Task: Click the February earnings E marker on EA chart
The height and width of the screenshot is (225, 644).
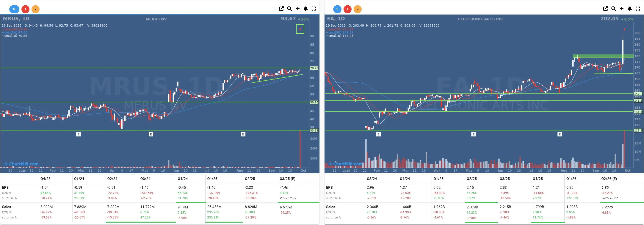Action: coord(378,134)
